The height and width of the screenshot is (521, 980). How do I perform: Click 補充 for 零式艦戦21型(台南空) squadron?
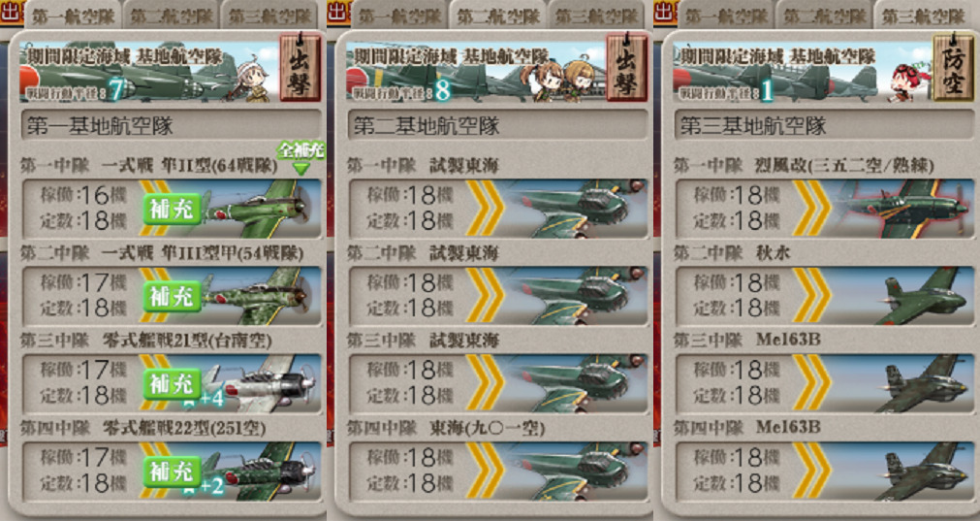tap(173, 384)
